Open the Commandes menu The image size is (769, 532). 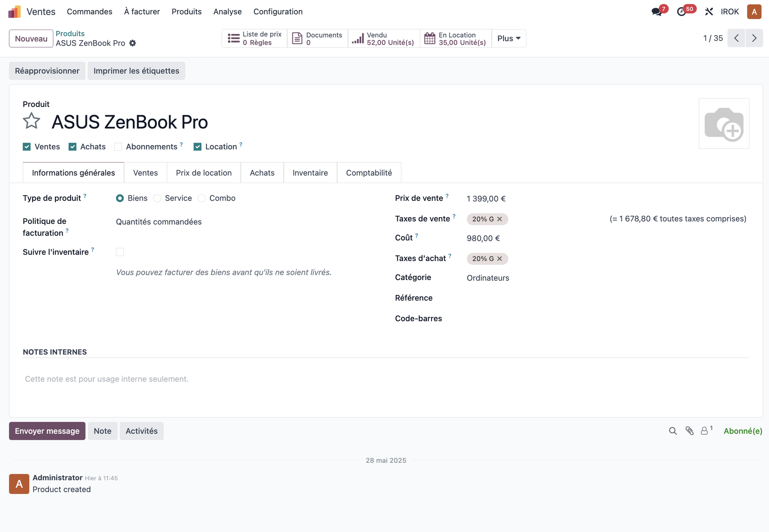(90, 12)
